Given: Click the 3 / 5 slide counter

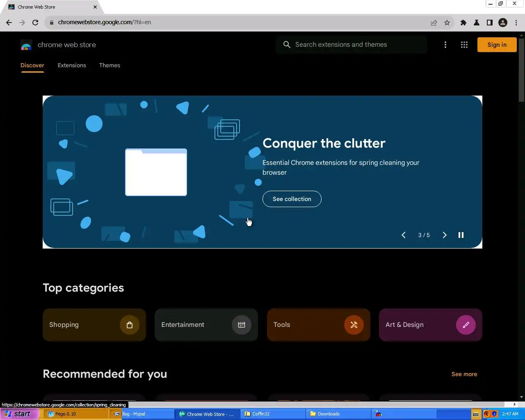Looking at the screenshot, I should click(x=424, y=235).
